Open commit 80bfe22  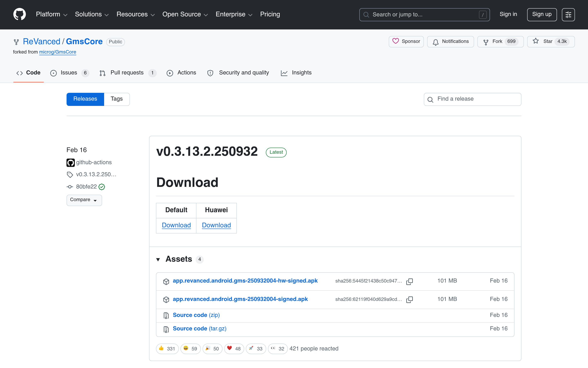click(86, 187)
